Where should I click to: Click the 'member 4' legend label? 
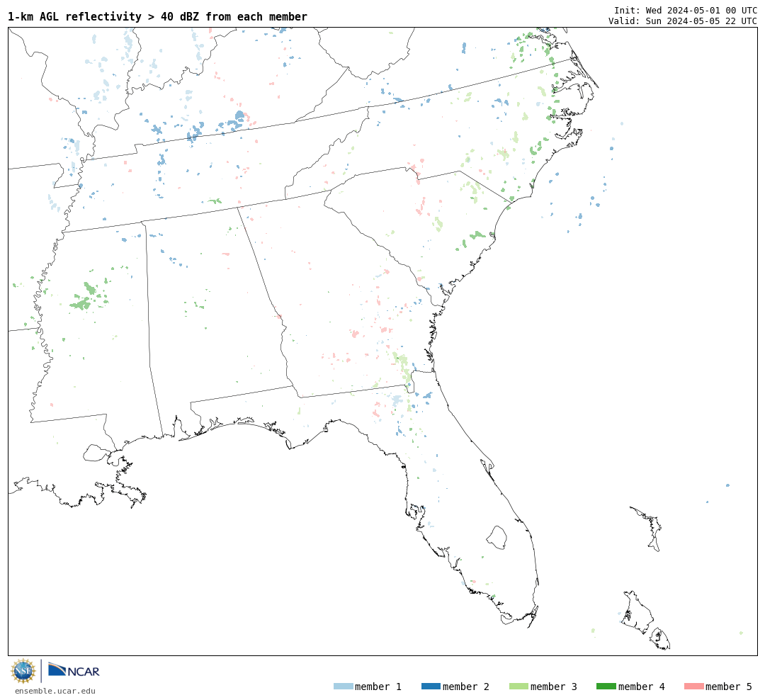pyautogui.click(x=641, y=687)
